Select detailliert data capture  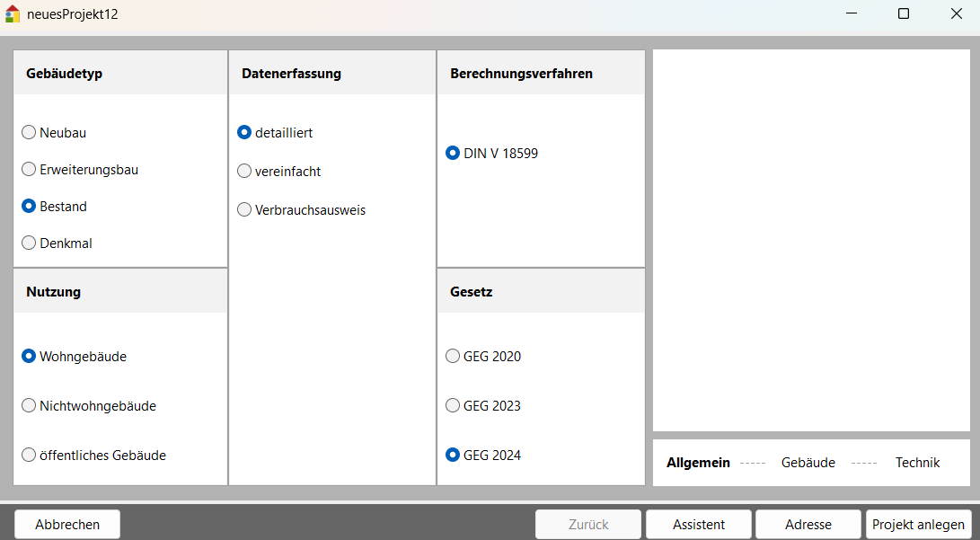[244, 133]
